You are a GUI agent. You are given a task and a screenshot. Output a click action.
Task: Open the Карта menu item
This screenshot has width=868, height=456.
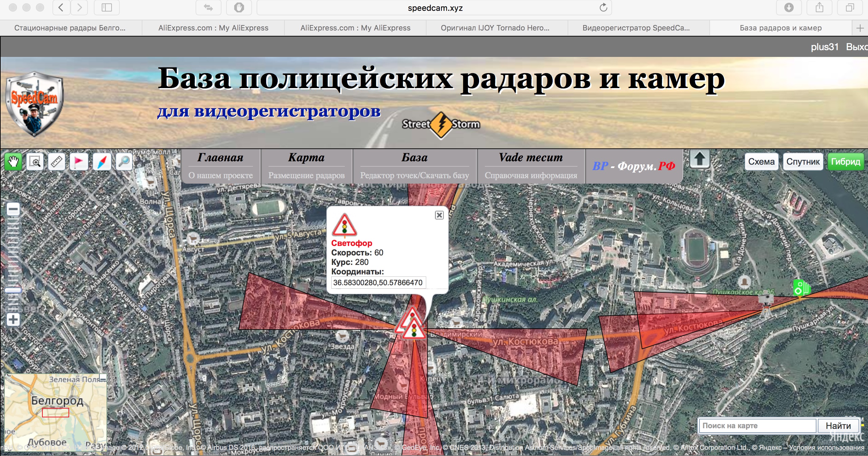pos(306,158)
